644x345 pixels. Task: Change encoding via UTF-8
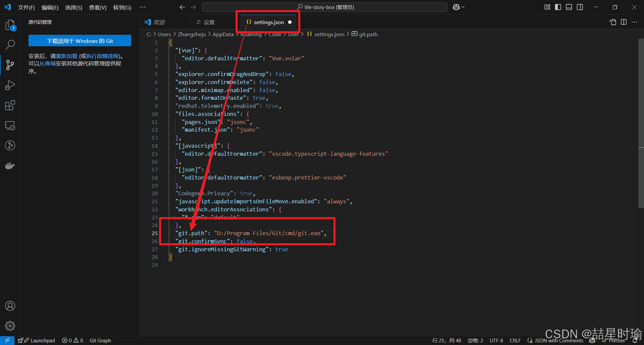point(496,340)
